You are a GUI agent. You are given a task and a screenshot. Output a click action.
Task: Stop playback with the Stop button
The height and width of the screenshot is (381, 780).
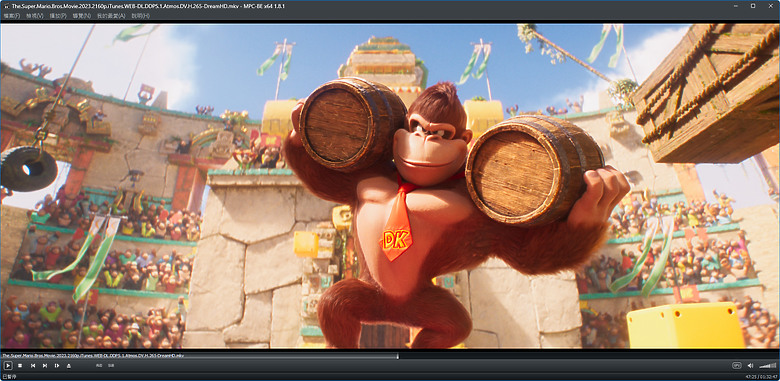[x=20, y=366]
